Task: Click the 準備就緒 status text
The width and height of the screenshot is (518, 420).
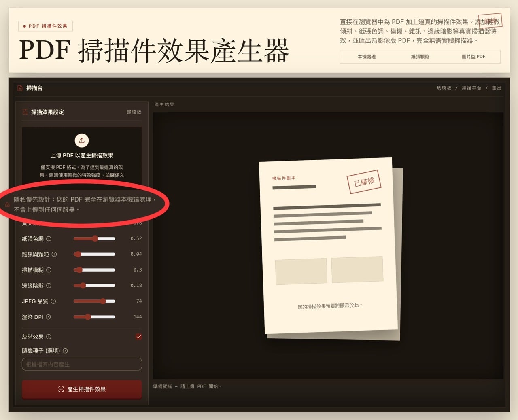Action: coord(187,387)
